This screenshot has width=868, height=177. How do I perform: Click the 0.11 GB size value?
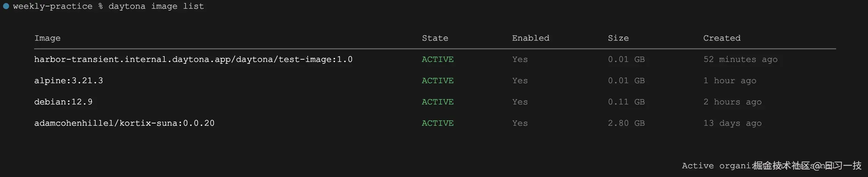(626, 102)
